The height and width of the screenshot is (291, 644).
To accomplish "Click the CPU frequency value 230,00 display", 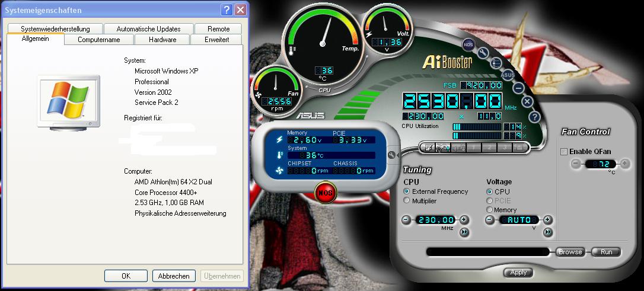I will (x=435, y=220).
